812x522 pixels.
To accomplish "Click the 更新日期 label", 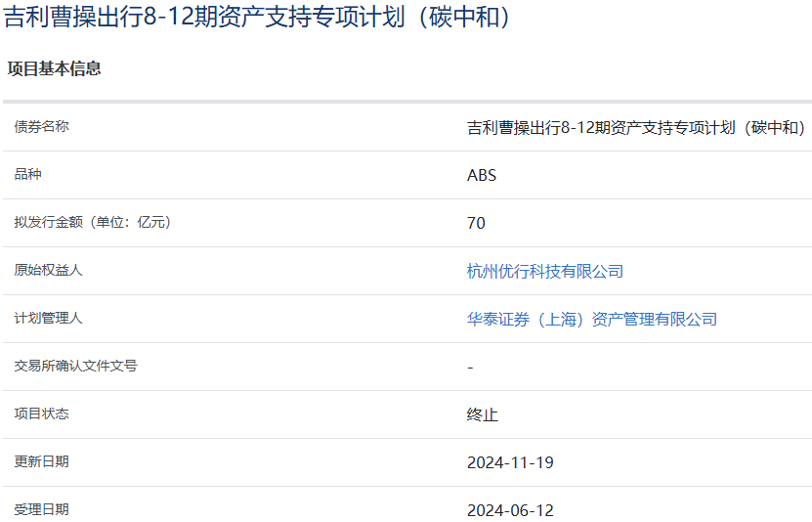I will (x=41, y=461).
